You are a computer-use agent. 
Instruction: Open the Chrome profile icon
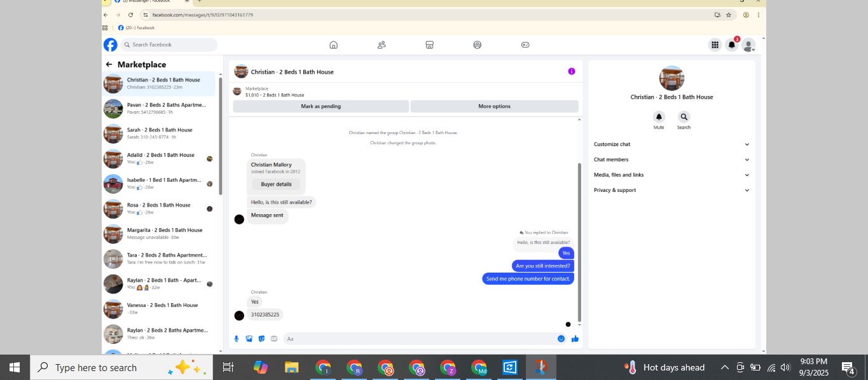(x=746, y=15)
